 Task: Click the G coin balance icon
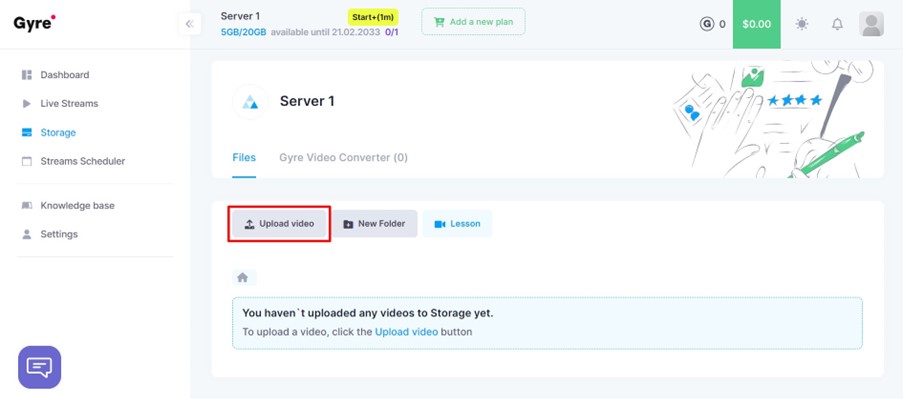pyautogui.click(x=706, y=24)
